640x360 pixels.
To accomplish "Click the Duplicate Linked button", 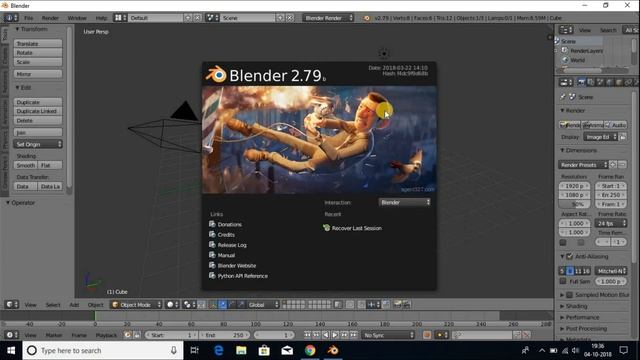I will pyautogui.click(x=38, y=111).
